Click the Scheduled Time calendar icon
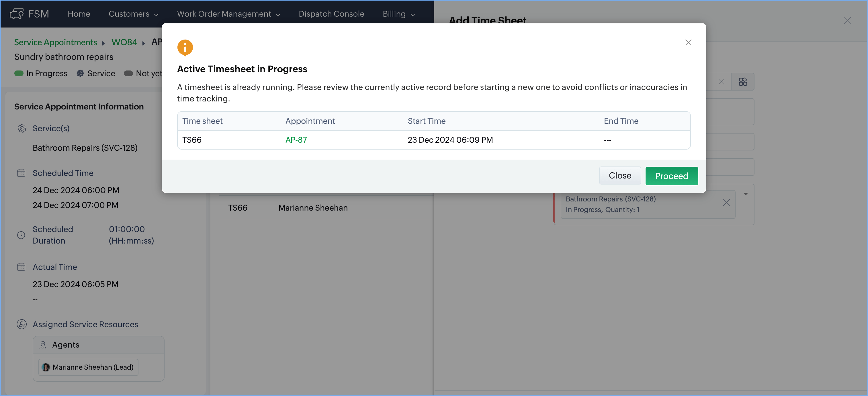The width and height of the screenshot is (868, 396). point(21,173)
